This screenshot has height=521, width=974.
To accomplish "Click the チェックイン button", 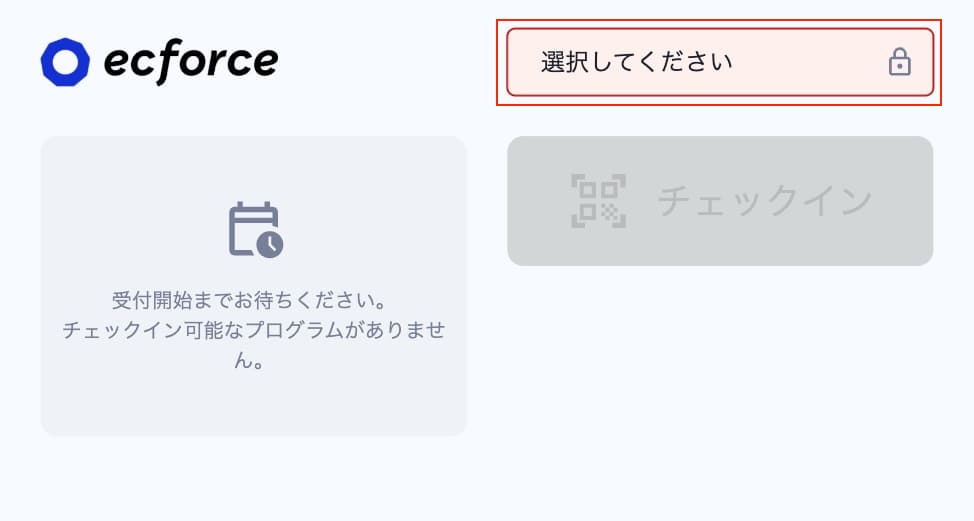I will point(720,201).
